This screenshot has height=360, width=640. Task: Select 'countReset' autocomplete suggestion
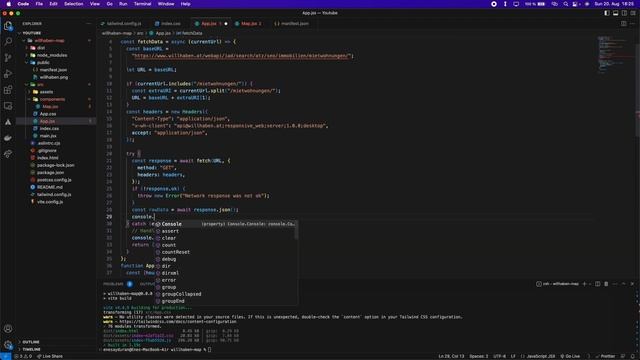[x=226, y=252]
